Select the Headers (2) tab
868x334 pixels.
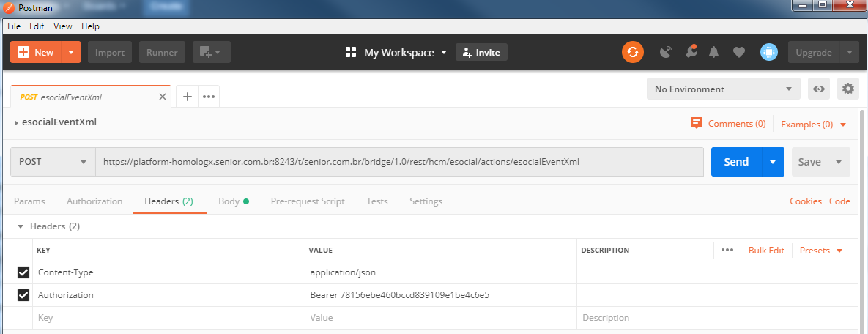169,201
